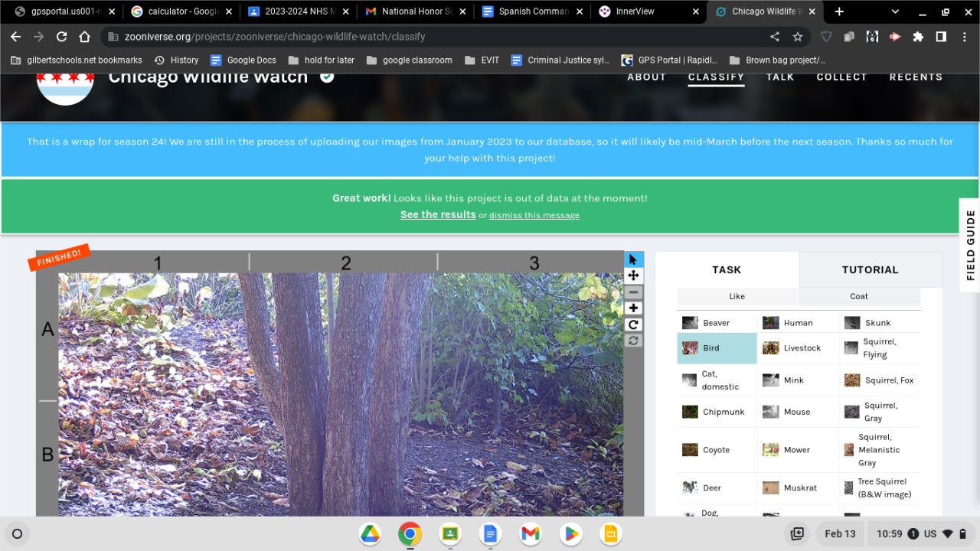Click the Chicago flag project avatar
980x551 pixels.
(65, 83)
